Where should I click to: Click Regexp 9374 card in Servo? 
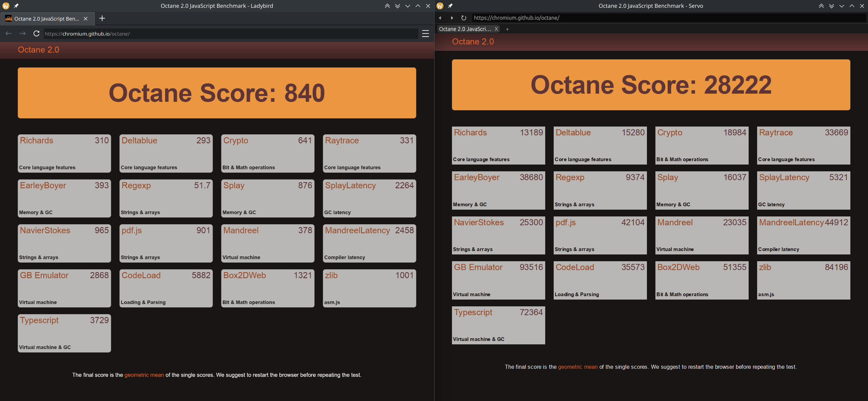[x=600, y=190]
